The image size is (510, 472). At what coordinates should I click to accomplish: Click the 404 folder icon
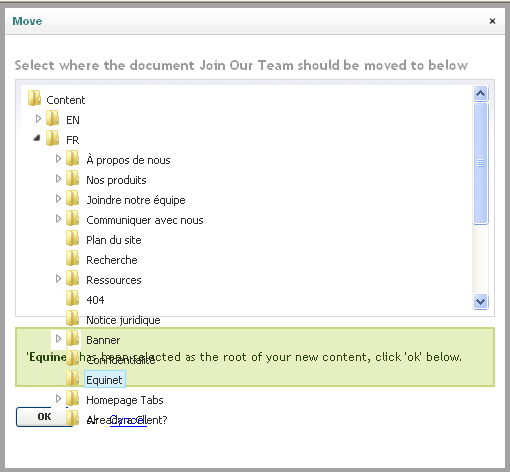[x=73, y=298]
